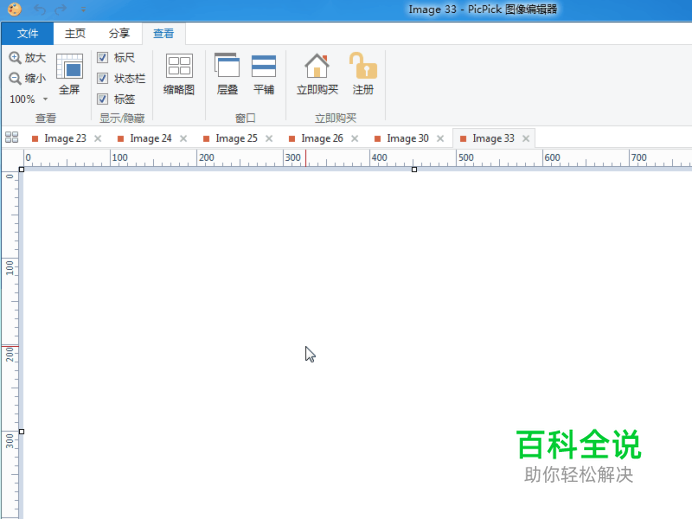Click the Zoom In (放大) icon

15,58
